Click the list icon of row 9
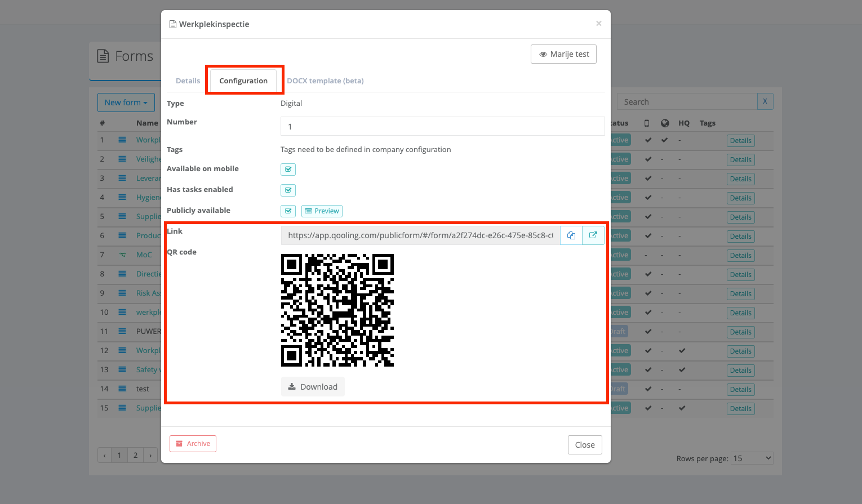862x504 pixels. (122, 293)
